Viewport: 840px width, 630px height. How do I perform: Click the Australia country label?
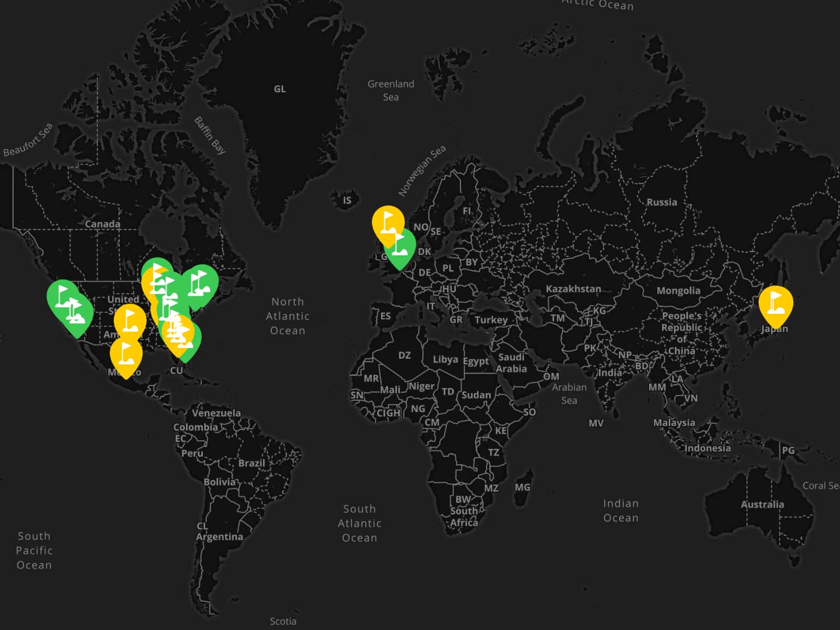point(762,504)
